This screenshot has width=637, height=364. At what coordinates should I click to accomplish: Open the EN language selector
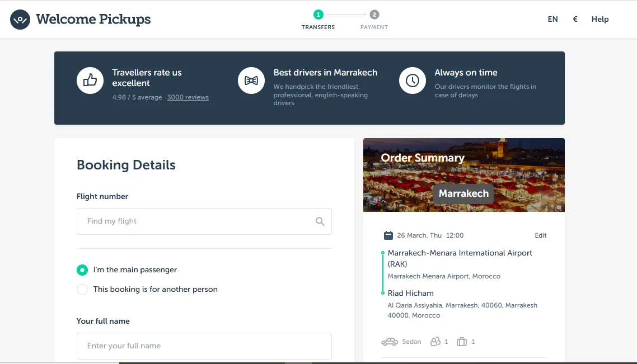click(552, 19)
